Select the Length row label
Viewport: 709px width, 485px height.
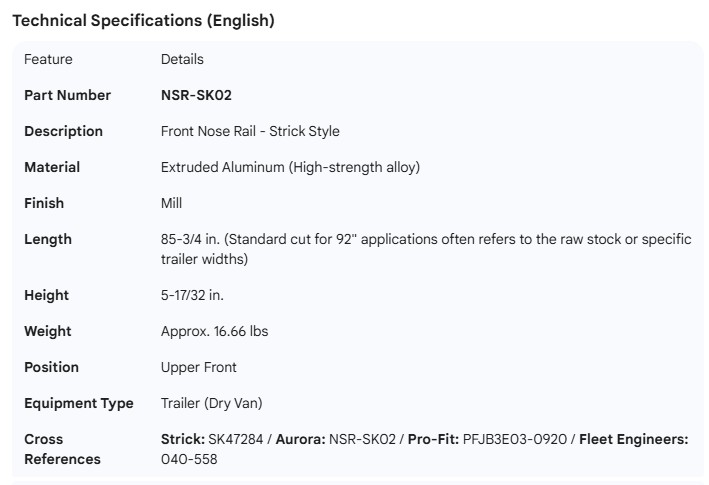pos(48,239)
